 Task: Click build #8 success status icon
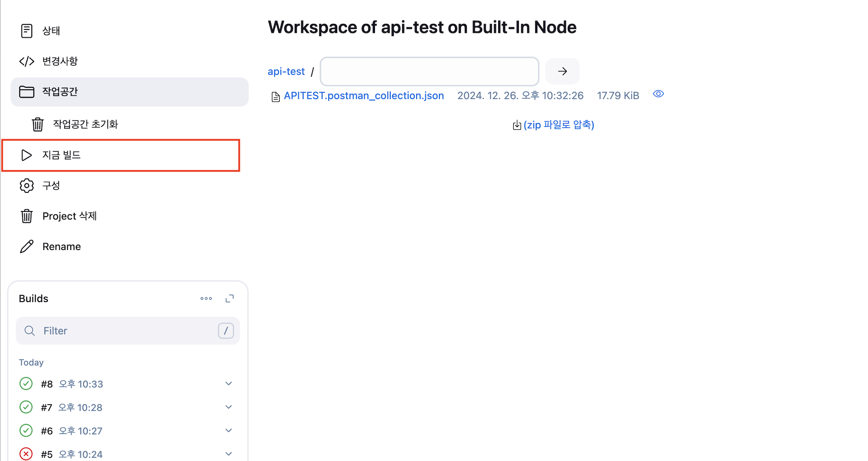[x=26, y=384]
